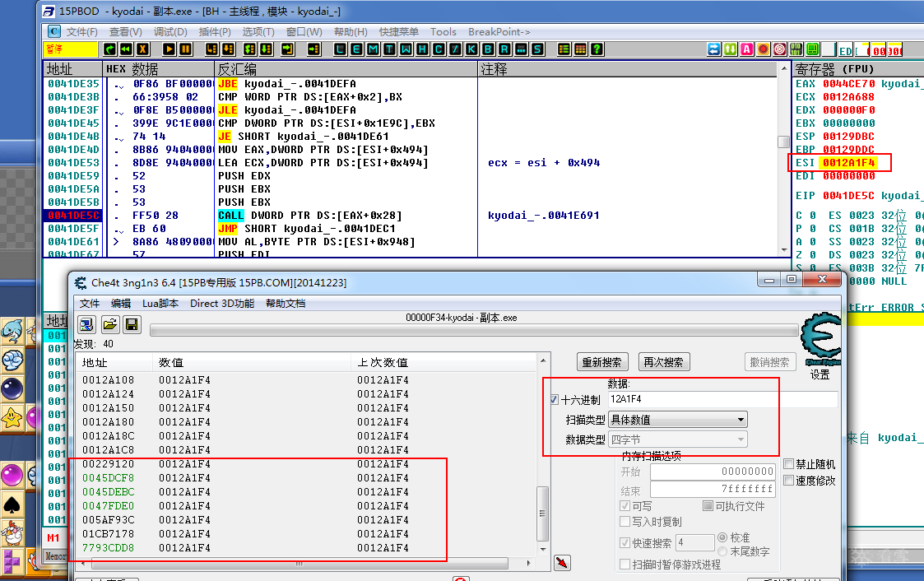Viewport: 924px width, 581px height.
Task: Open the 文件(F) menu in debugger
Action: tap(82, 32)
